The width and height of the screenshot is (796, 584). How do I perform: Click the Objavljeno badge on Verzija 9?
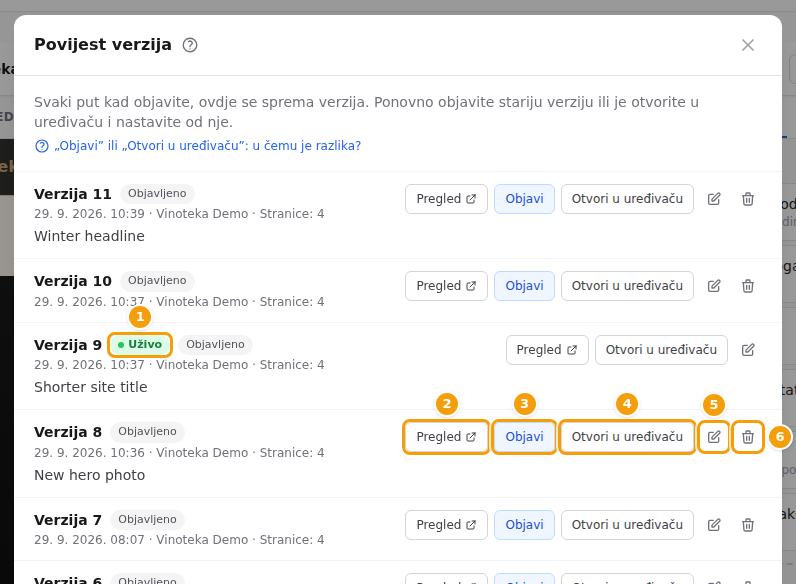(x=215, y=344)
